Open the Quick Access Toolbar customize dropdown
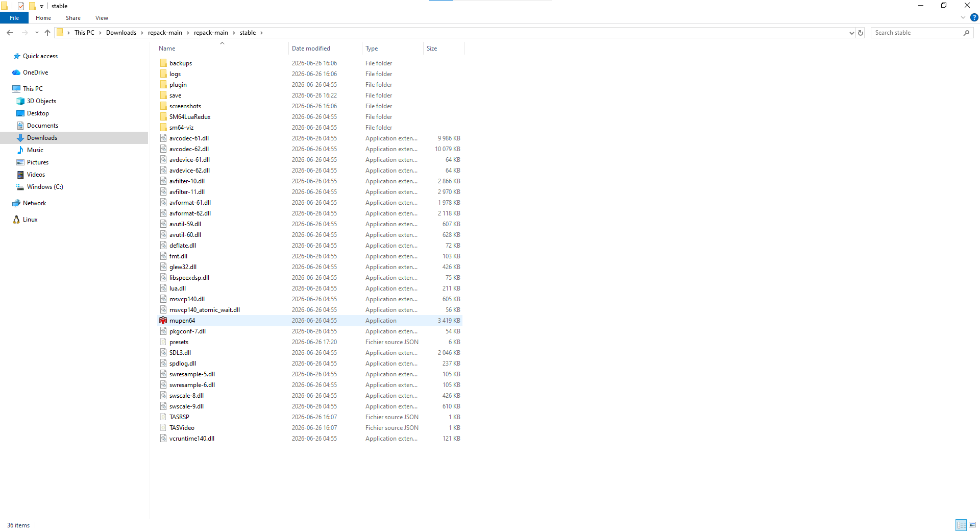Viewport: 980px width, 531px height. (41, 6)
